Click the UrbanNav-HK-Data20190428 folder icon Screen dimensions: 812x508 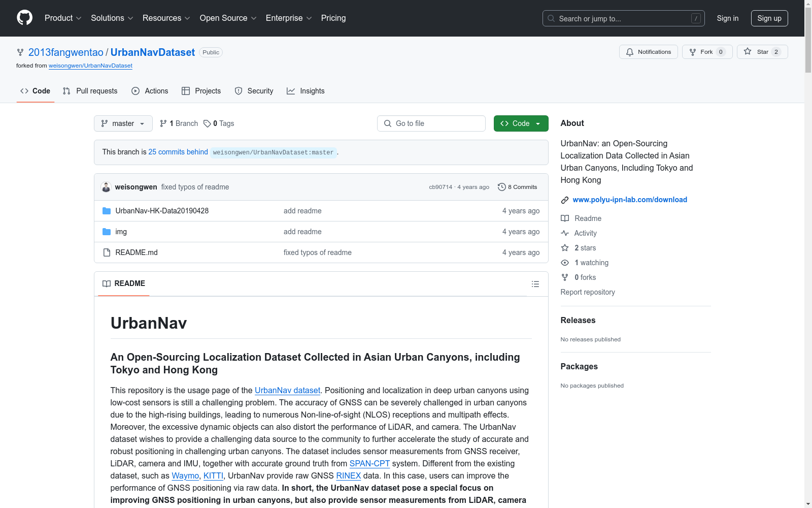107,211
